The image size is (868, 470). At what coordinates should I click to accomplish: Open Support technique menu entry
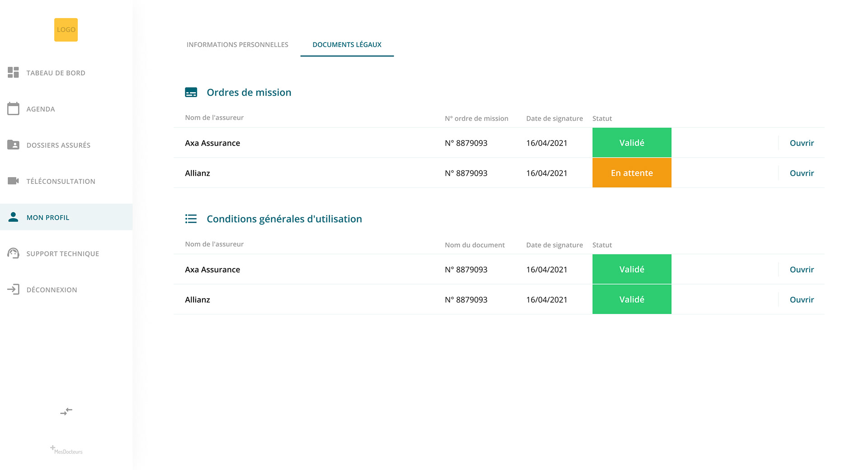point(63,254)
